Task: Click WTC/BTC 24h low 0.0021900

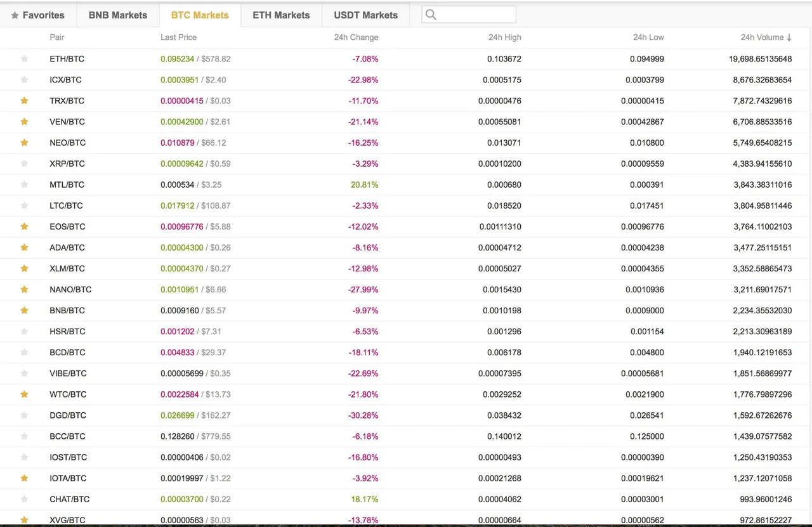Action: 645,394
